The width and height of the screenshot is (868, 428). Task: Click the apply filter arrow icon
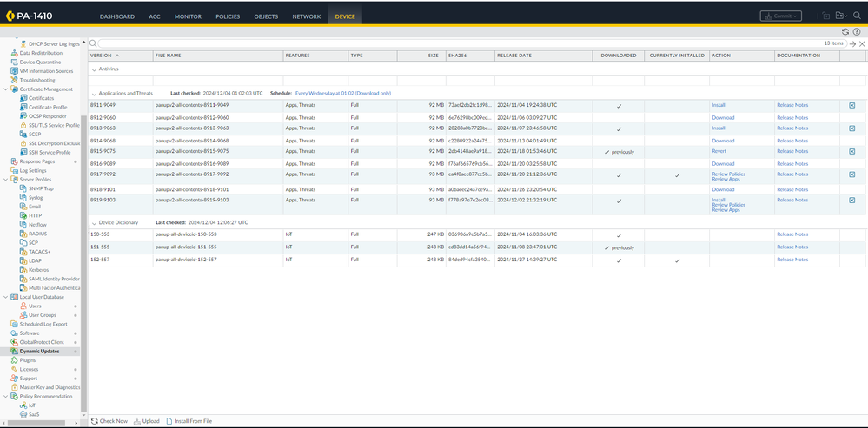pos(852,43)
